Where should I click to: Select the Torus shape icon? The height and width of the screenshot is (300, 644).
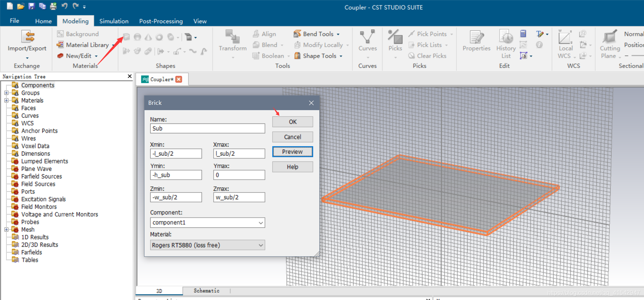pyautogui.click(x=159, y=37)
